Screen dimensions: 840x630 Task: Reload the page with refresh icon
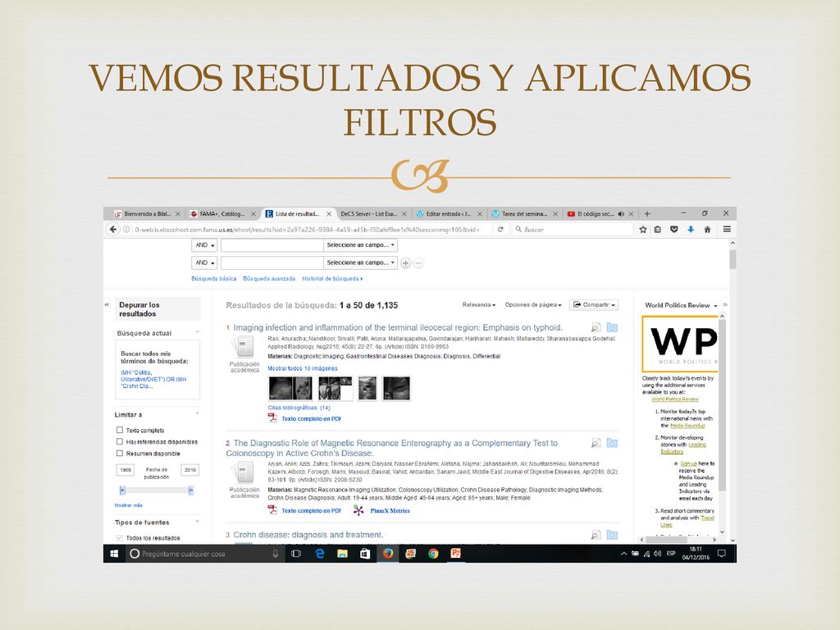point(500,230)
